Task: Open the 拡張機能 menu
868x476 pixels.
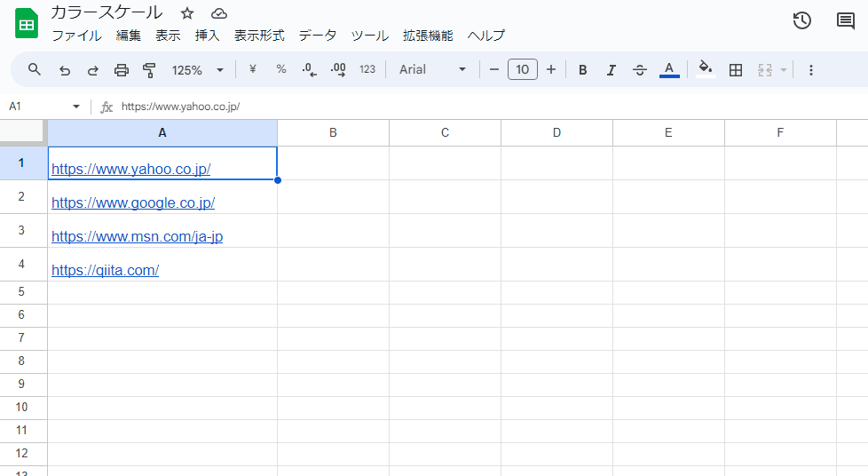Action: pyautogui.click(x=428, y=36)
